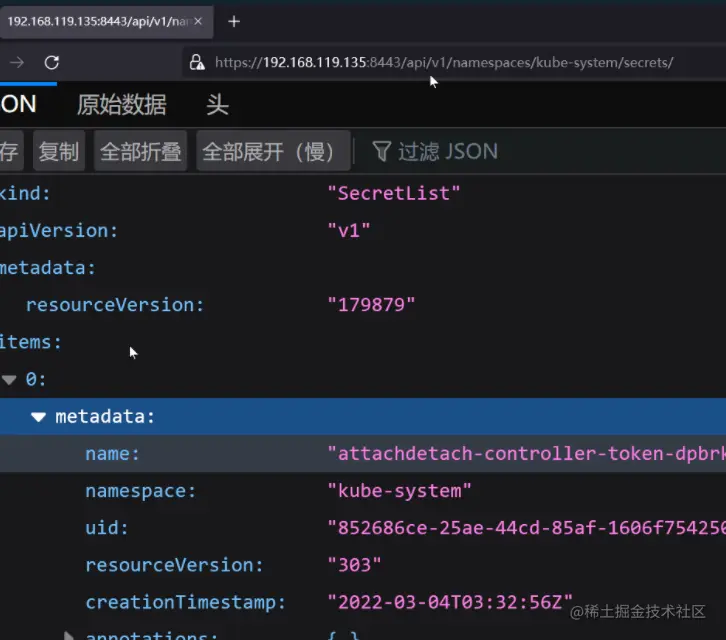The image size is (726, 640).
Task: Click the 全部展开 (慢) button
Action: point(273,151)
